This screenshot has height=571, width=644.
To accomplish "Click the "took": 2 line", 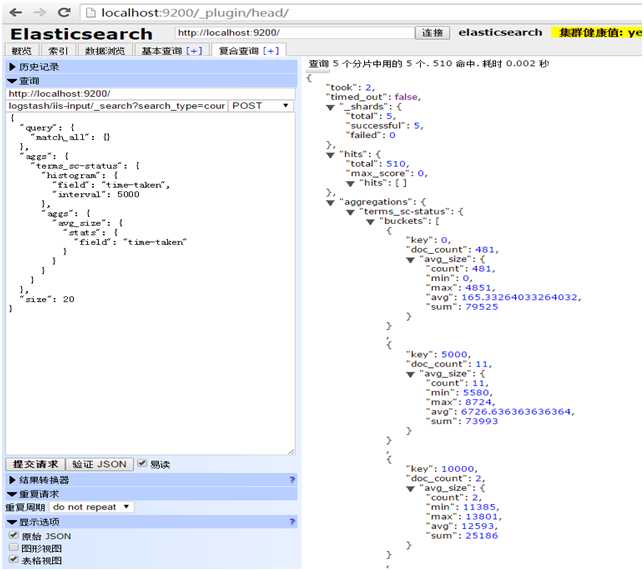I will tap(350, 87).
